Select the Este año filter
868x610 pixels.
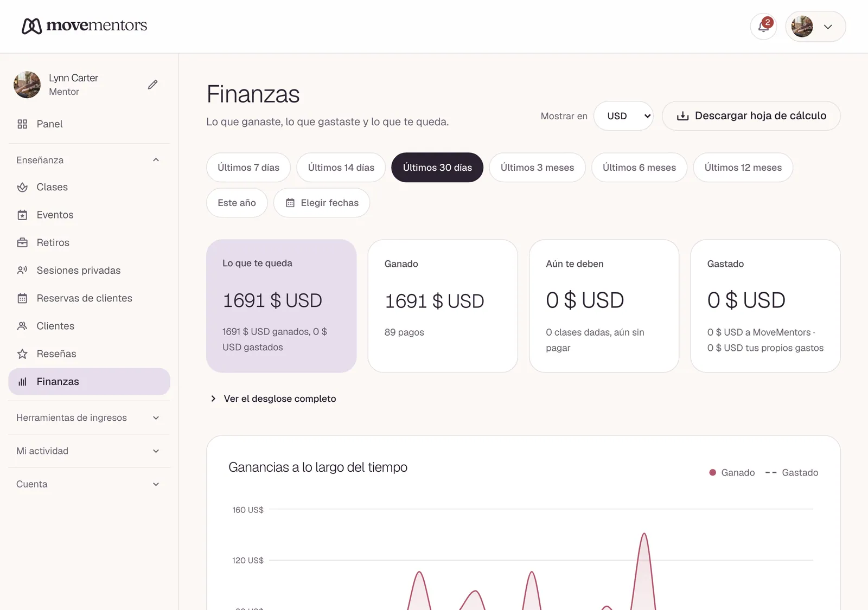click(237, 203)
